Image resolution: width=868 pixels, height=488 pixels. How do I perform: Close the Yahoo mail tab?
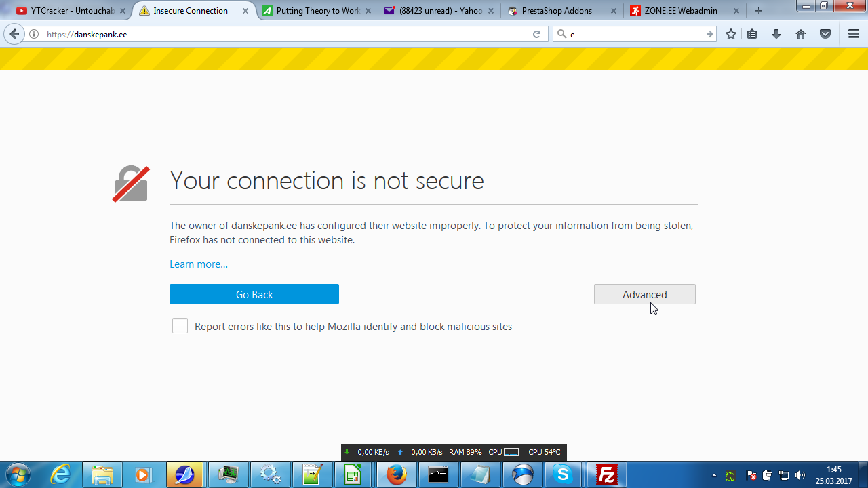[491, 11]
